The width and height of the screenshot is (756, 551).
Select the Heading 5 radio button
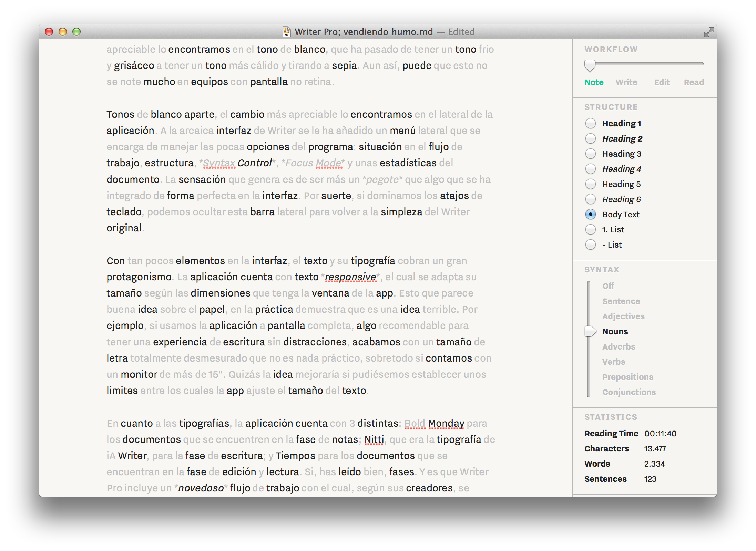point(591,184)
